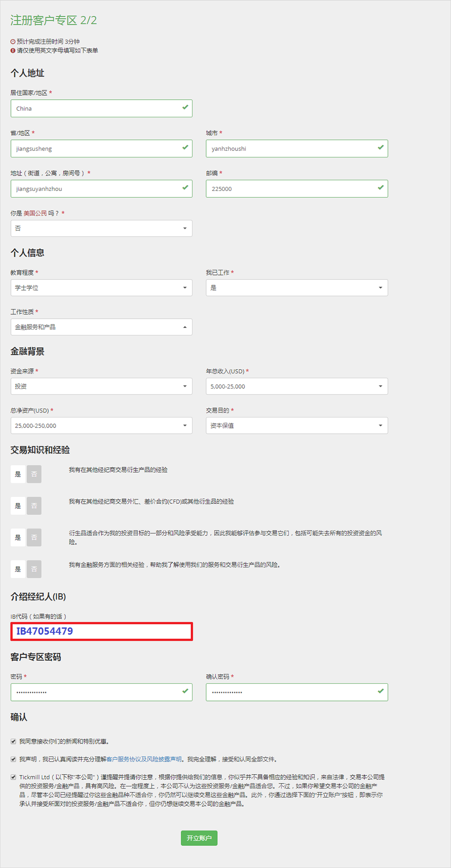Open the 客户服务协议及风险披露声明 link
Image resolution: width=451 pixels, height=868 pixels.
tap(144, 759)
